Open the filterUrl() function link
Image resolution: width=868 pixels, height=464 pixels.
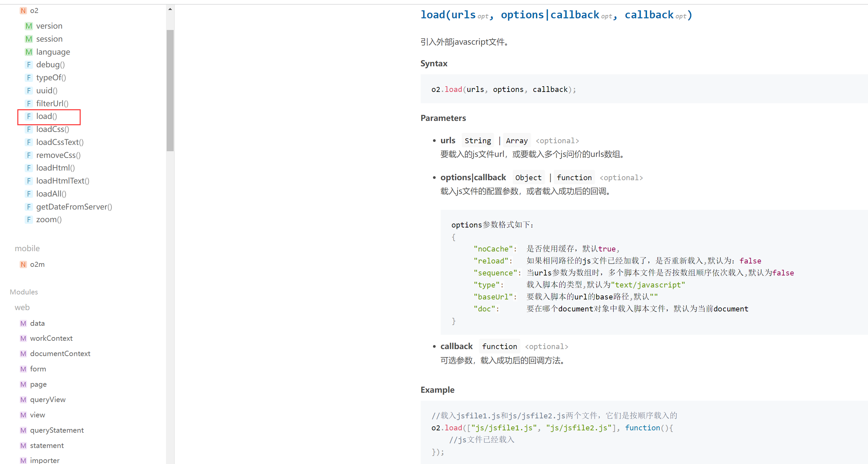[x=52, y=103]
